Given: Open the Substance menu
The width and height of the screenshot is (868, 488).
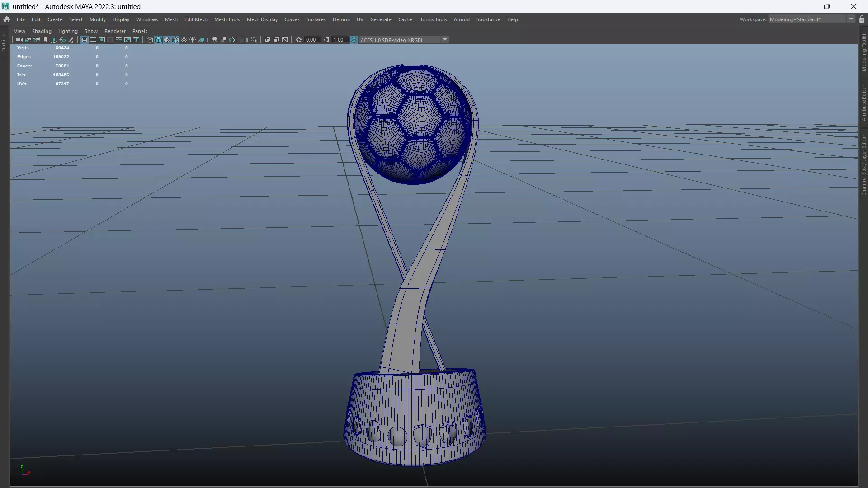Looking at the screenshot, I should (488, 19).
